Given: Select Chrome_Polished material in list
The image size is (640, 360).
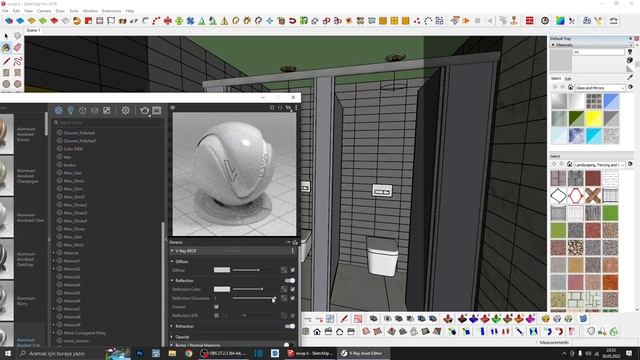Looking at the screenshot, I should (79, 133).
